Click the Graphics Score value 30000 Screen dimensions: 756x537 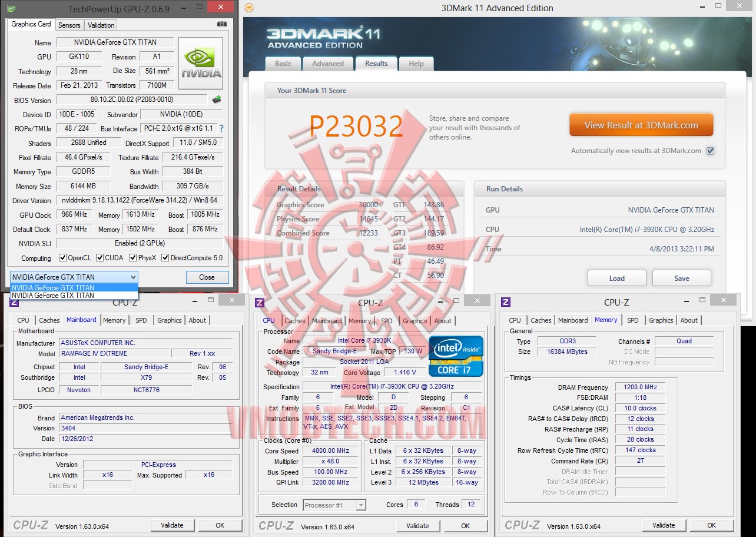click(369, 205)
